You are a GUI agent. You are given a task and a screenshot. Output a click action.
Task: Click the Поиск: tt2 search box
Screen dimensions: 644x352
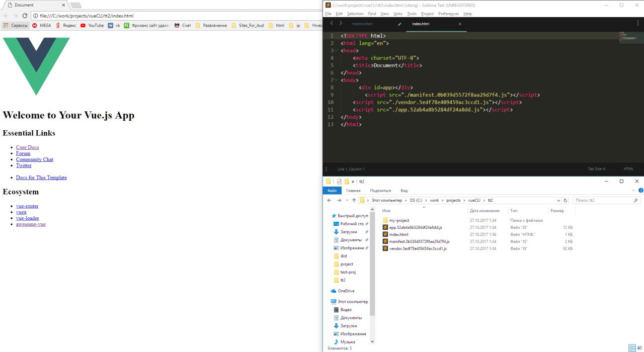[606, 200]
